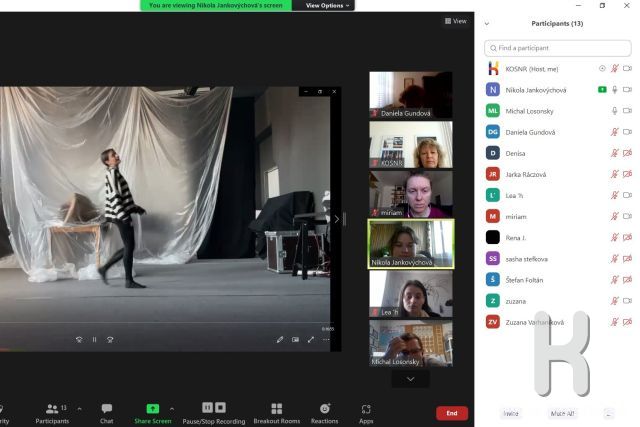Screen dimensions: 640x427
Task: Open the Reactions menu
Action: (x=324, y=412)
